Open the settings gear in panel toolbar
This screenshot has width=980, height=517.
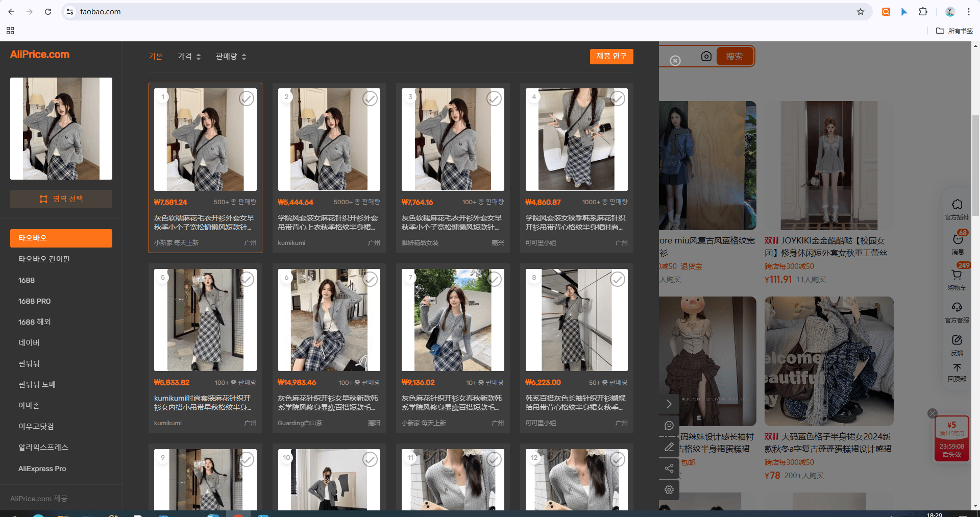click(x=669, y=490)
